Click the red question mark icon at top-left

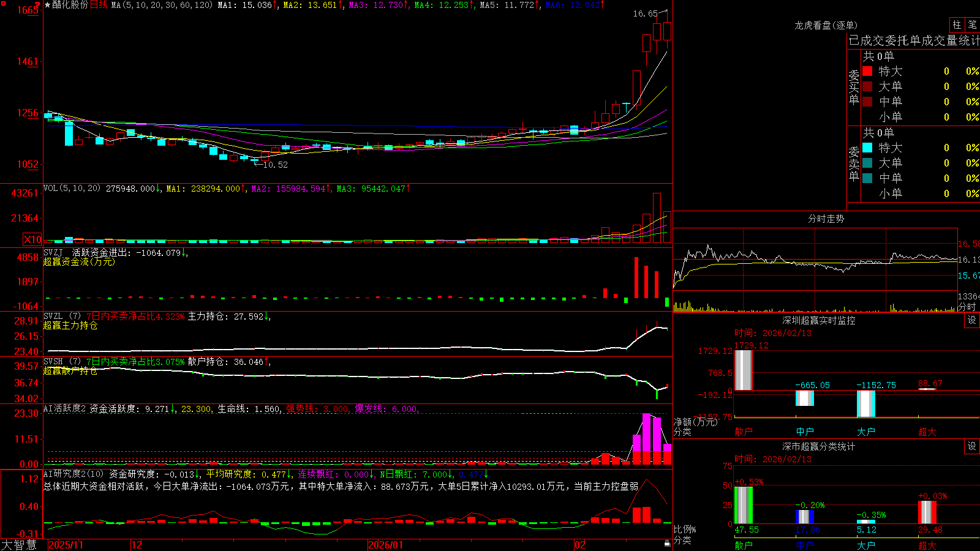(x=37, y=6)
